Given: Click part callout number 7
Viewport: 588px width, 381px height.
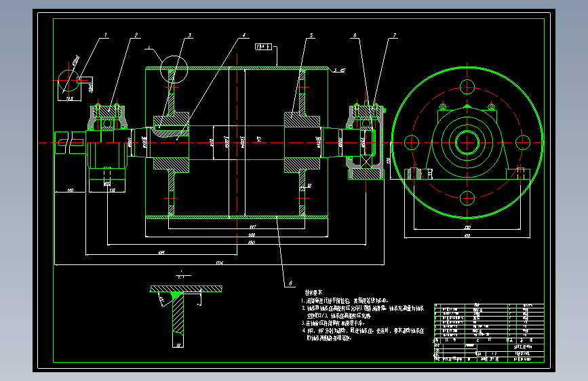Looking at the screenshot, I should (x=395, y=35).
